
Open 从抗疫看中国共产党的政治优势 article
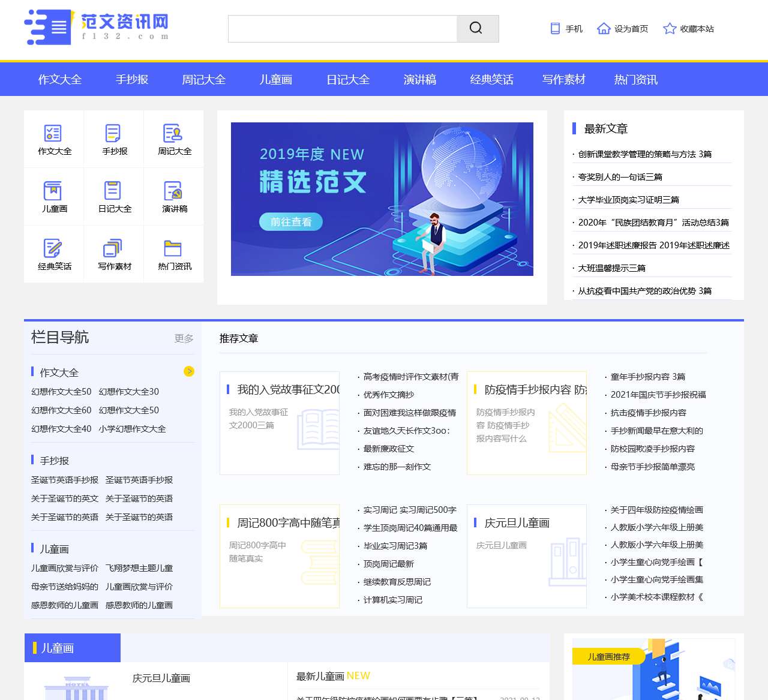point(645,291)
